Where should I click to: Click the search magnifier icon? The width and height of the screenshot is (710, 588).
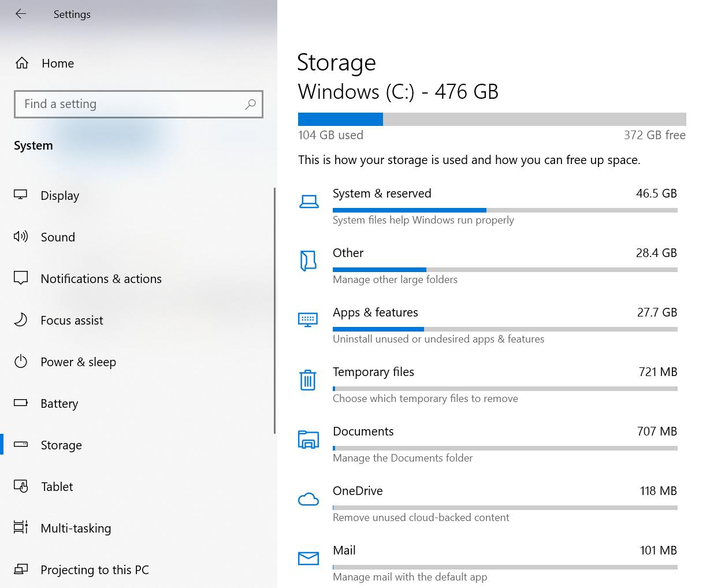250,104
